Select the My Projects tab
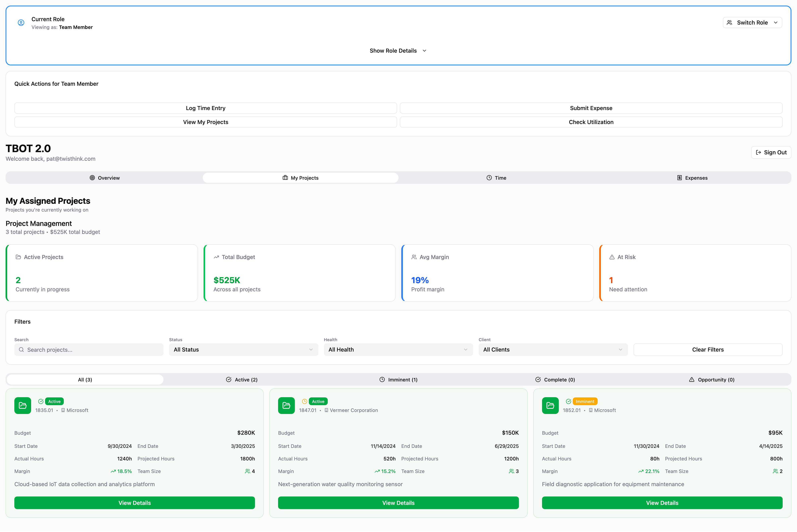Viewport: 797px width, 532px height. (300, 178)
